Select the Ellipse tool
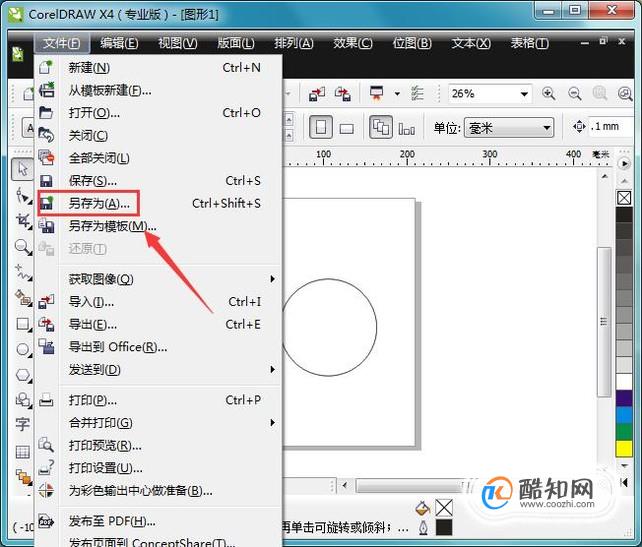 (23, 350)
